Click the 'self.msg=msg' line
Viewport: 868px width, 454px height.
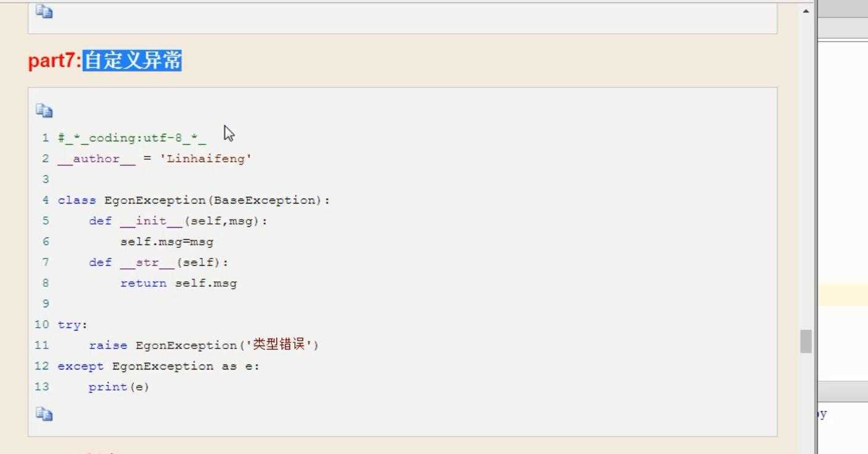coord(167,242)
